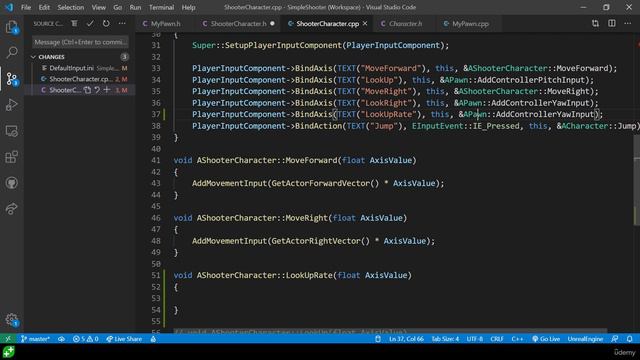Screen dimensions: 640x360
Task: Split the editor to the right
Action: point(611,24)
